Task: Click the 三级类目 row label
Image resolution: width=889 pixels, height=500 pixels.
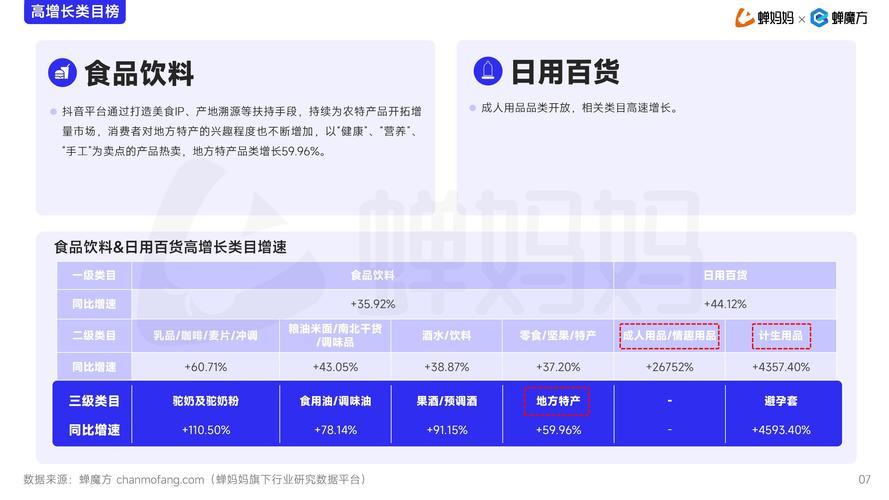Action: pos(94,401)
